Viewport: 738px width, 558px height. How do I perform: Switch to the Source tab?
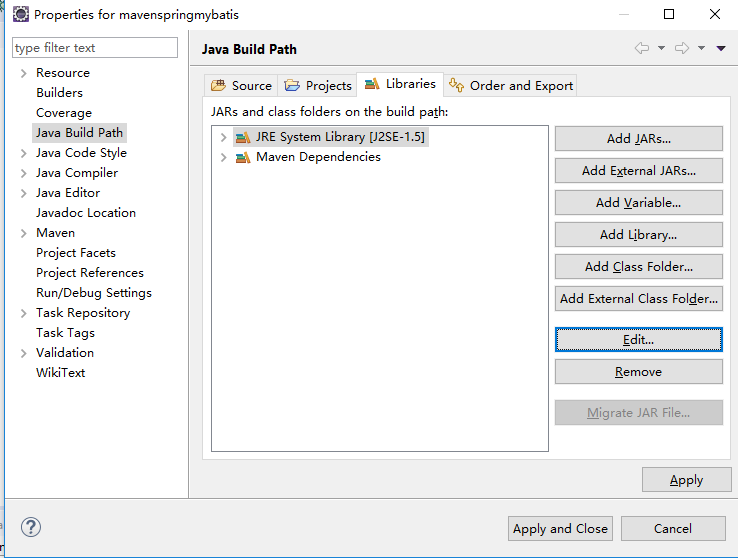[x=241, y=86]
